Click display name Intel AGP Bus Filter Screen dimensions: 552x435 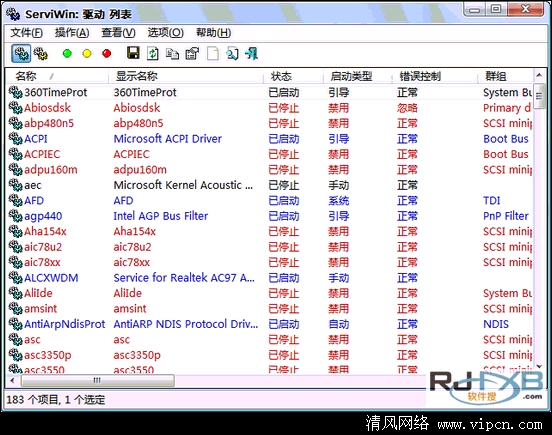(x=161, y=216)
